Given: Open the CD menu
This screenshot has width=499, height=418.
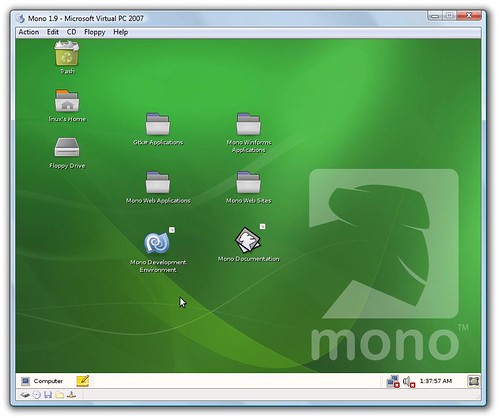Looking at the screenshot, I should coord(71,32).
